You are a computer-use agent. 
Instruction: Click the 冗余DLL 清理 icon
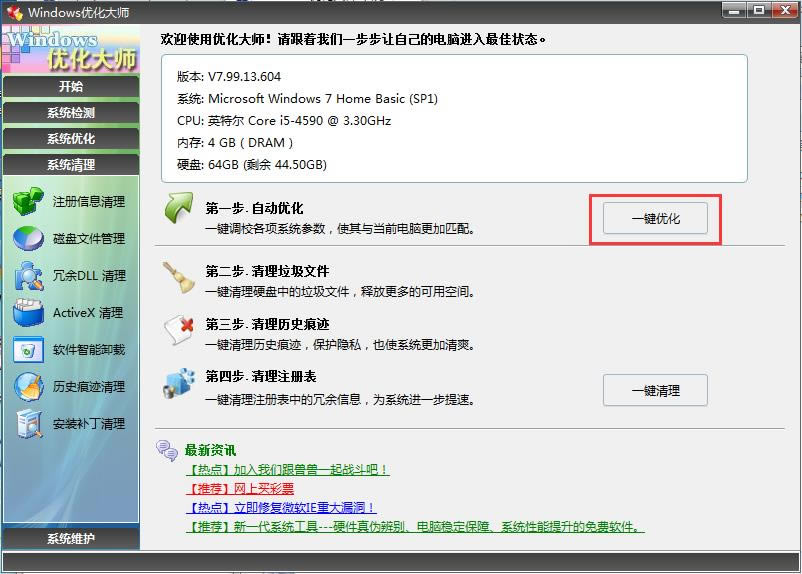point(28,276)
